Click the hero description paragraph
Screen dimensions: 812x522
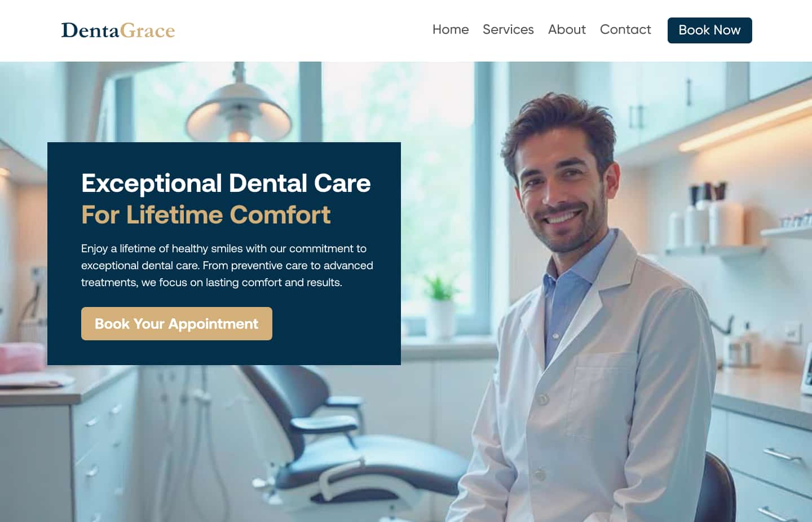pyautogui.click(x=227, y=265)
